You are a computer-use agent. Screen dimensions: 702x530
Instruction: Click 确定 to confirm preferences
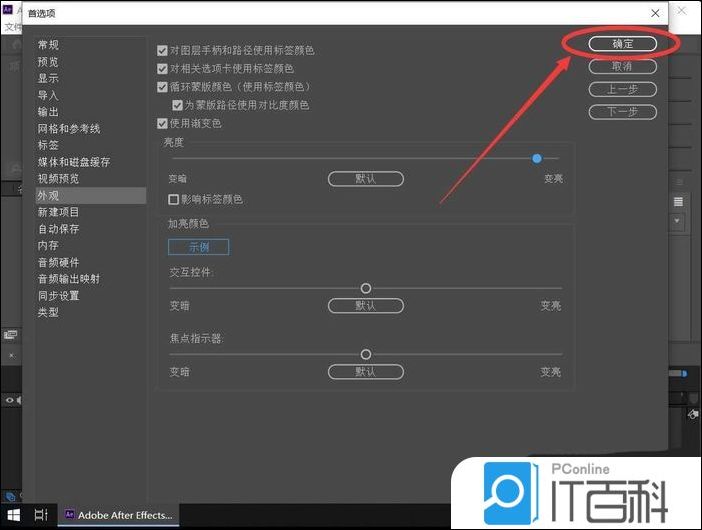pyautogui.click(x=622, y=43)
